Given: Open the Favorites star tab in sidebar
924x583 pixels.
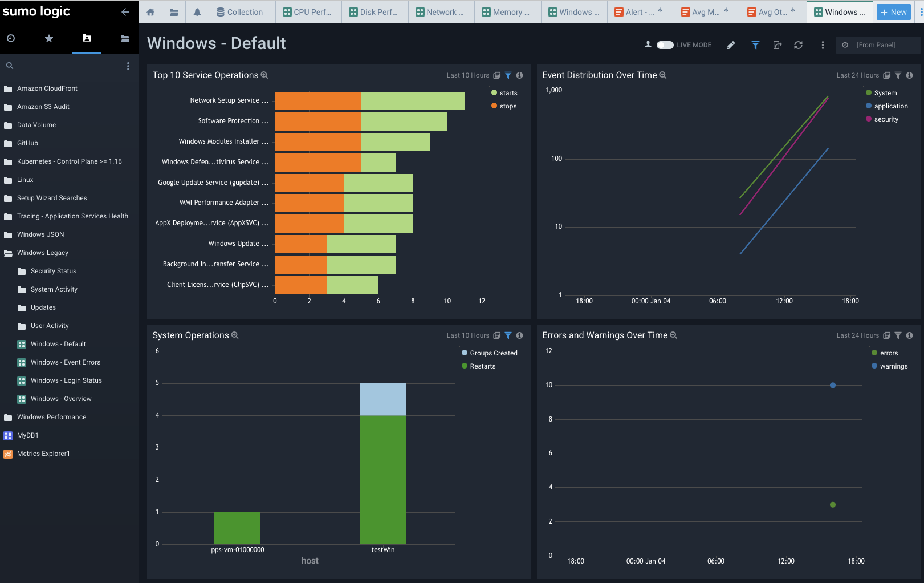Looking at the screenshot, I should [x=49, y=38].
